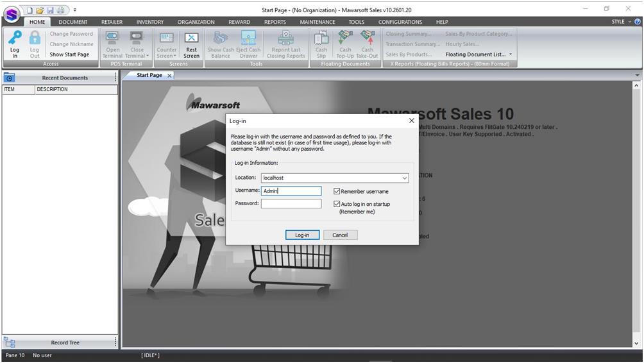This screenshot has width=644, height=363.
Task: Click the Recent Documents panel icon
Action: pos(9,78)
